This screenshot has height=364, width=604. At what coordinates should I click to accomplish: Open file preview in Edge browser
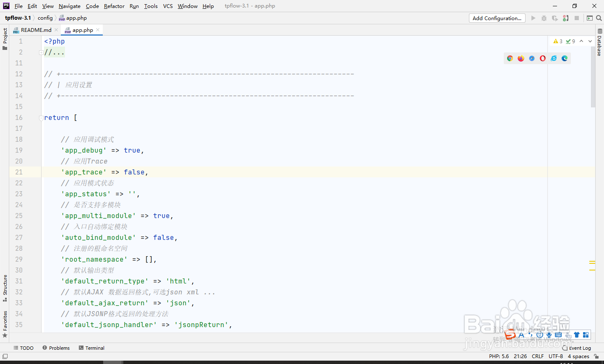click(565, 58)
